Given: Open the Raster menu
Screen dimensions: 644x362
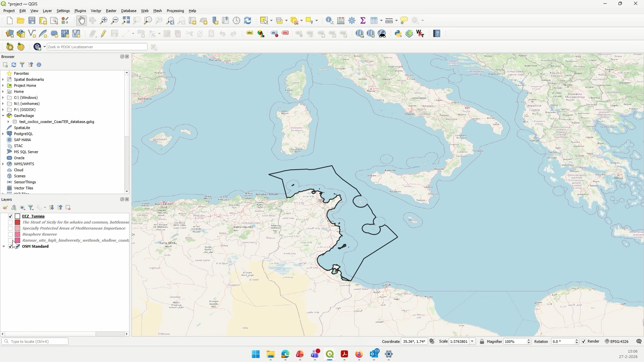Looking at the screenshot, I should (111, 11).
